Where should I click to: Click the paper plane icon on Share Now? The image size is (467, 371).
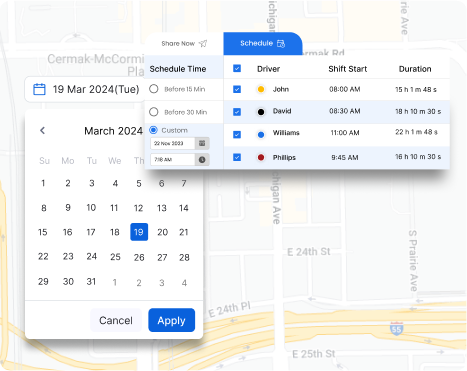203,44
